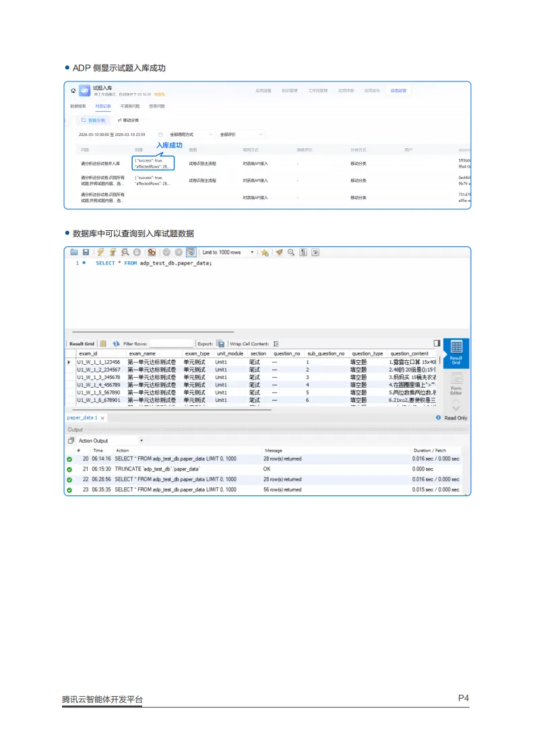Click Result Grid column chooser icon
This screenshot has height=756, width=535.
[x=102, y=344]
